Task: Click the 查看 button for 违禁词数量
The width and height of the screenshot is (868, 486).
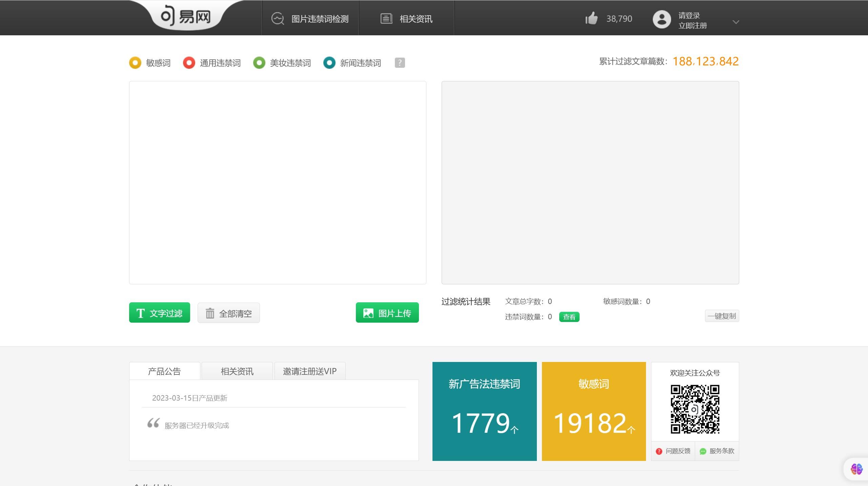Action: point(569,317)
